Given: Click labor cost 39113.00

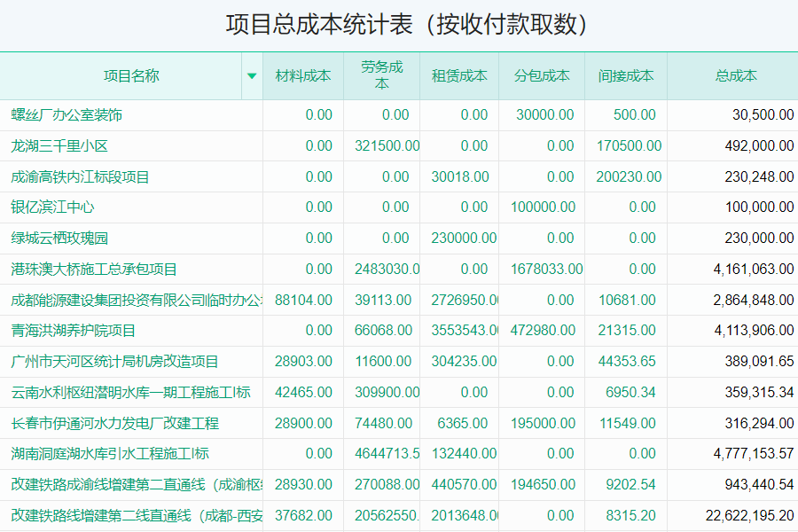Looking at the screenshot, I should coord(383,301).
